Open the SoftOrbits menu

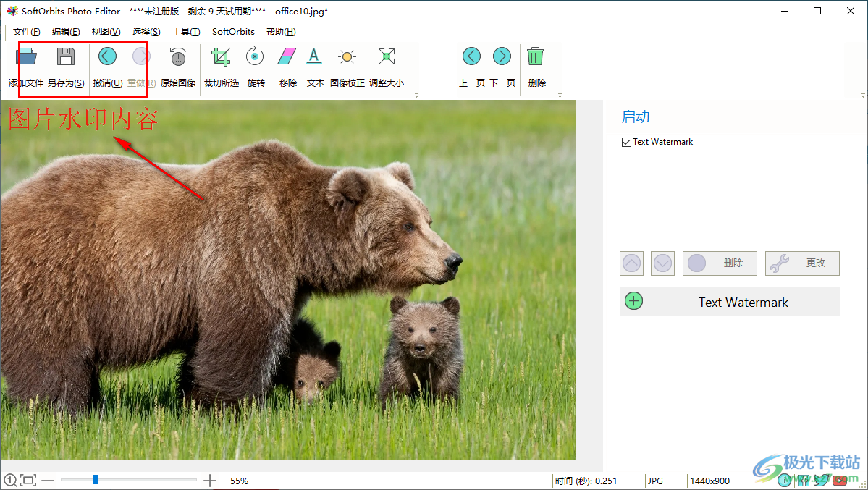pyautogui.click(x=232, y=31)
